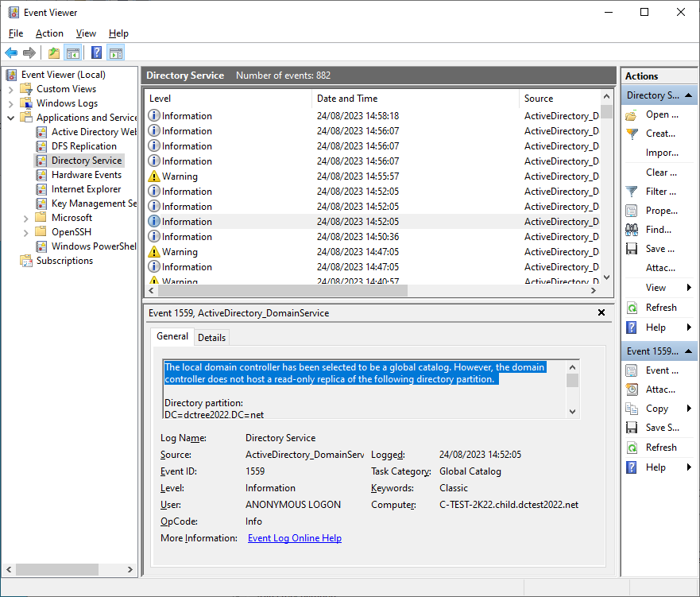Expand the OpenSSH folder node
The width and height of the screenshot is (700, 597).
coord(26,232)
